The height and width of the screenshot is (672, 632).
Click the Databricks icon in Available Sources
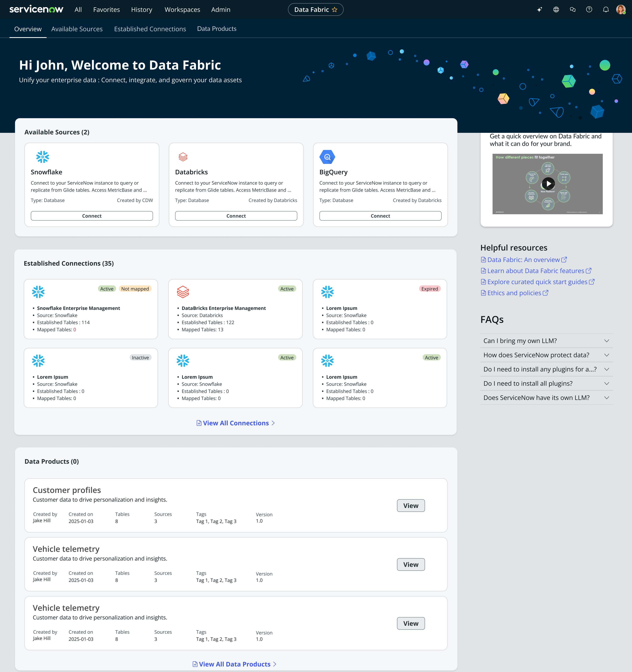coord(183,157)
